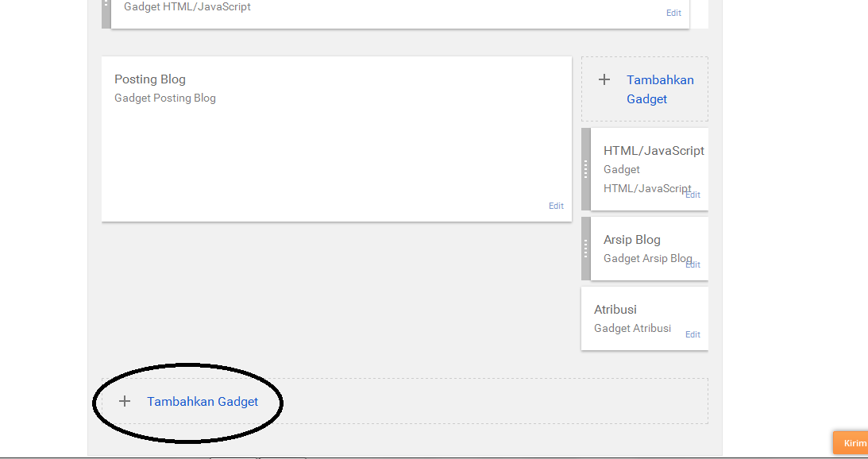Viewport: 868px width, 459px height.
Task: Click the sidebar HTML/JavaScript gadget title
Action: [654, 151]
